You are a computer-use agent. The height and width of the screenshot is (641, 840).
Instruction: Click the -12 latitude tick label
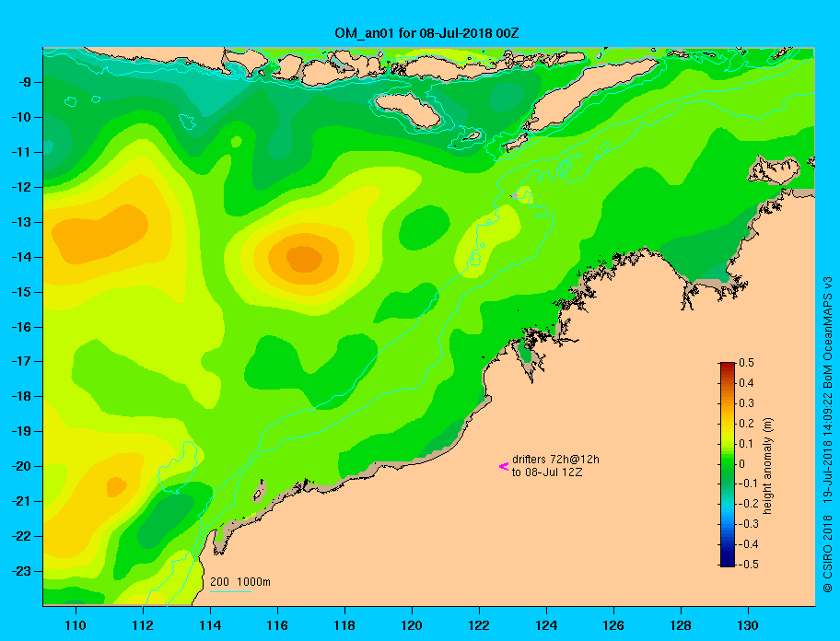(x=21, y=187)
